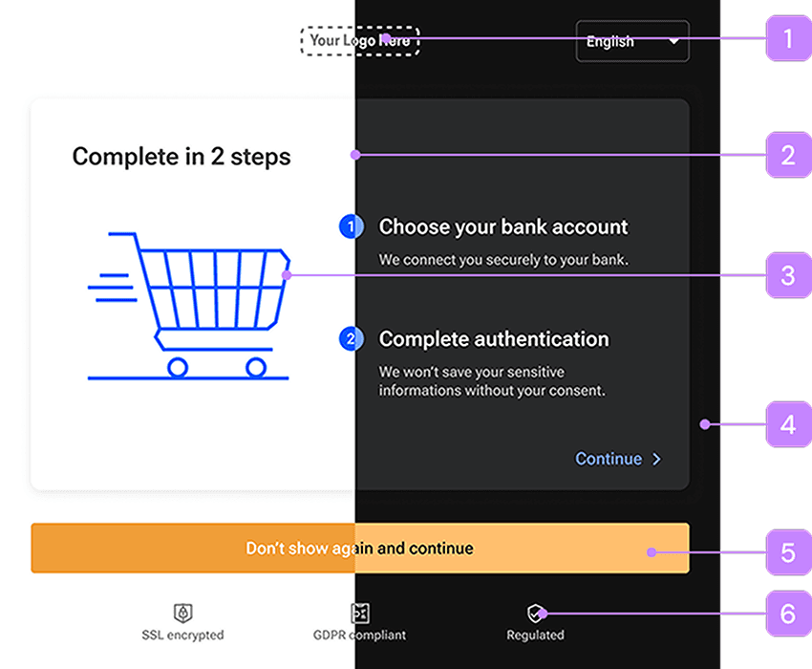
Task: Click the purple connector dot on the heading
Action: coord(354,153)
